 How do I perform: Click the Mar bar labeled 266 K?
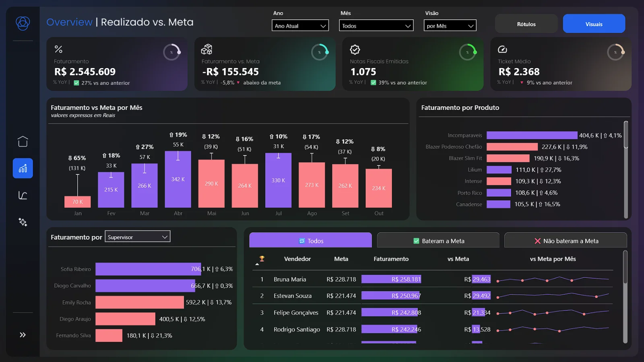coord(144,186)
